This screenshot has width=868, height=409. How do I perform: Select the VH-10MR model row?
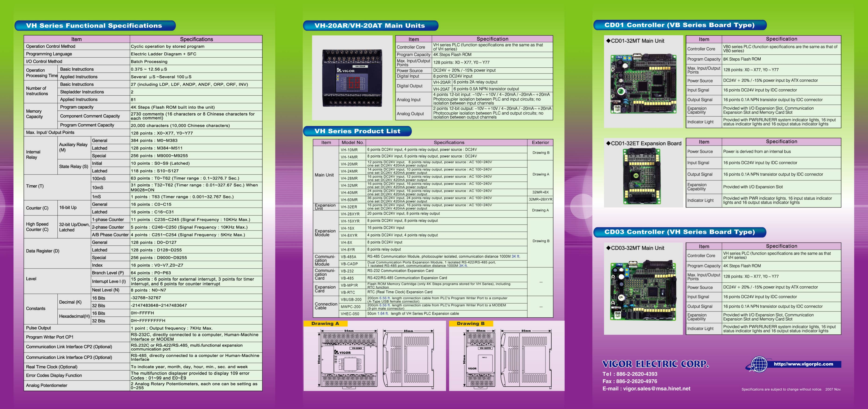point(349,149)
